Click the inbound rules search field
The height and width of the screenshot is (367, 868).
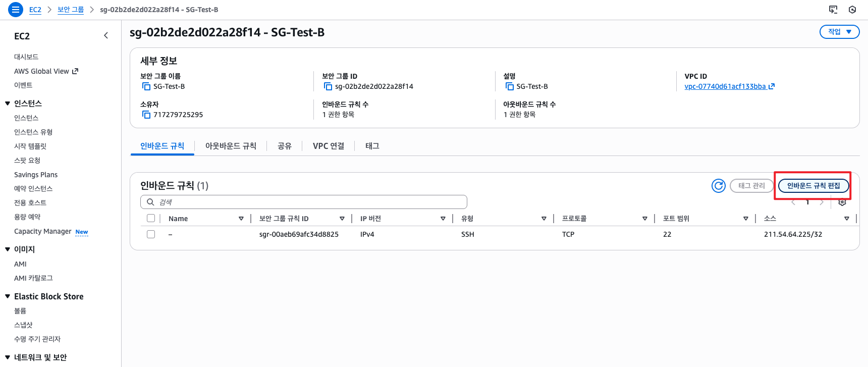tap(304, 202)
